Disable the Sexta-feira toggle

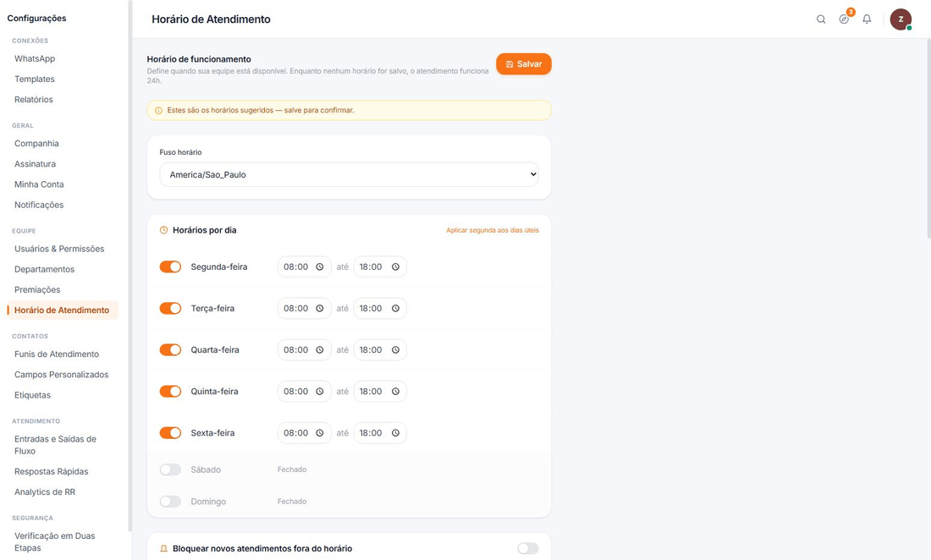170,433
